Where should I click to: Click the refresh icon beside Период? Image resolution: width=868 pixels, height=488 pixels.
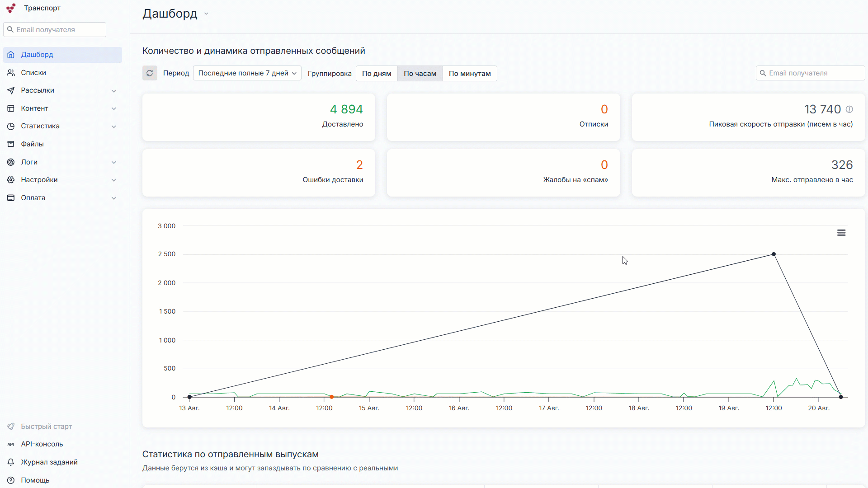(x=150, y=73)
